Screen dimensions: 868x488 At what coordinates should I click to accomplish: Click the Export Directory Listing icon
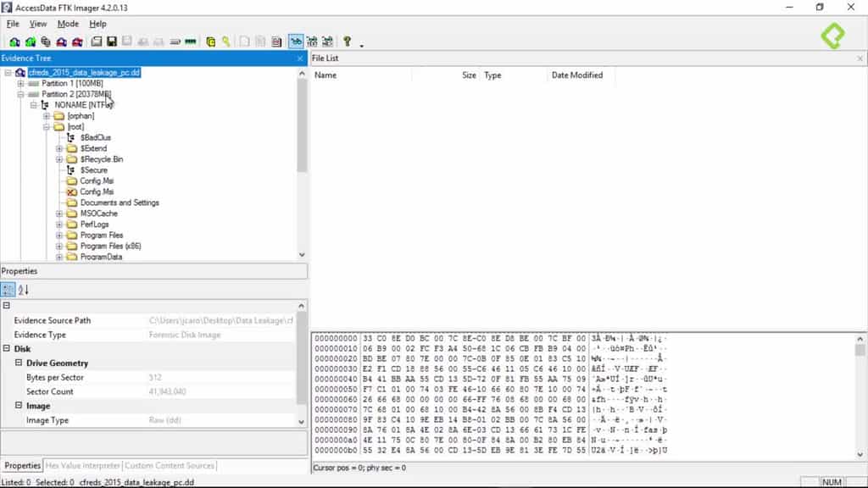pyautogui.click(x=276, y=42)
